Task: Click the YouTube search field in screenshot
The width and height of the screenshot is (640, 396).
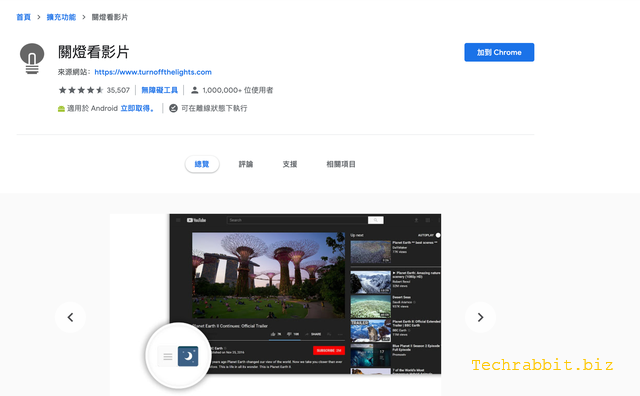Action: tap(297, 220)
